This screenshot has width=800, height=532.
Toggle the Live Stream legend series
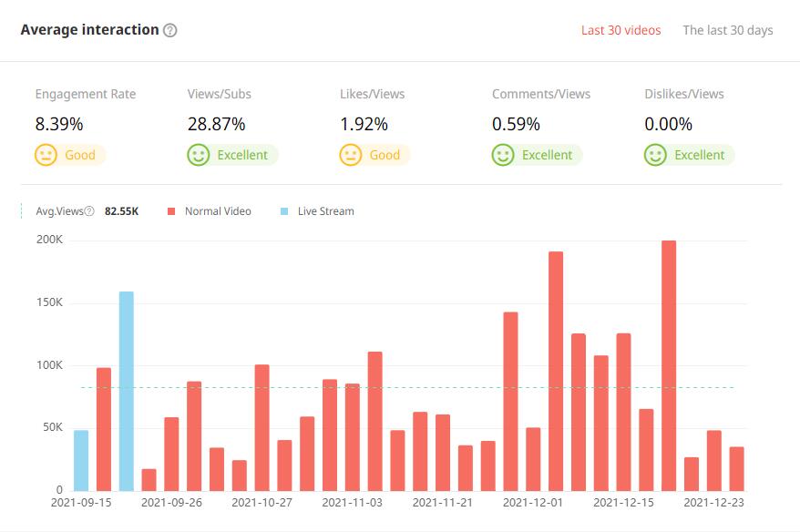(325, 211)
